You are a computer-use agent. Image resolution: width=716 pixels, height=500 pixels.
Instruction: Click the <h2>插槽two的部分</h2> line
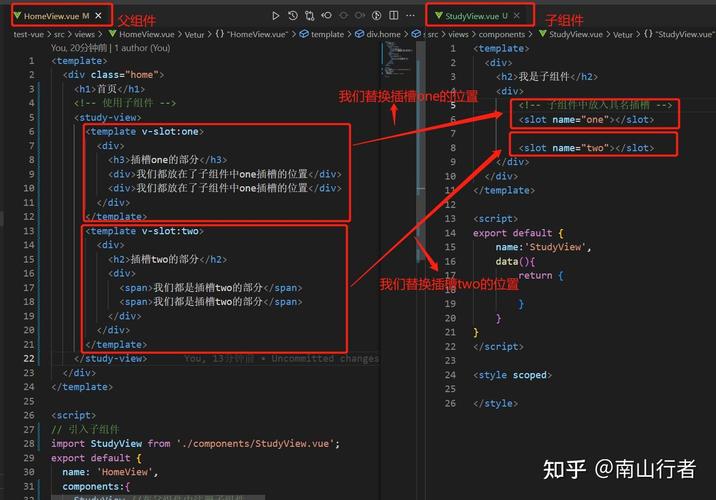click(168, 259)
